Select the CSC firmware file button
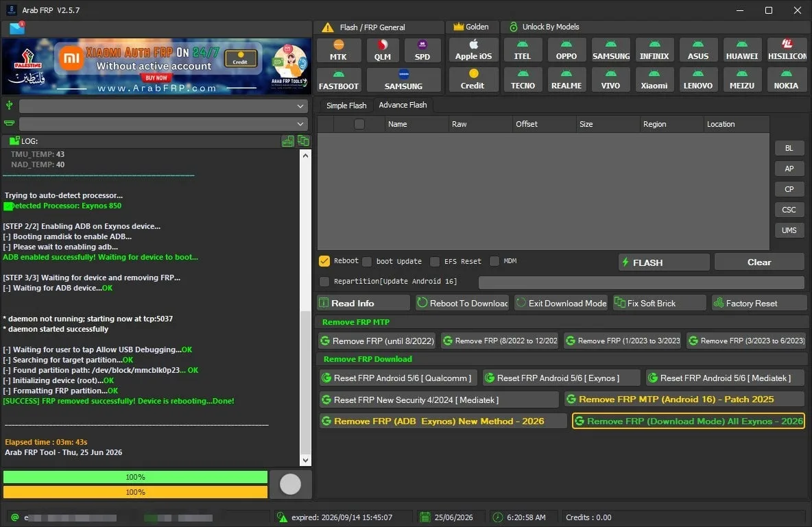 (789, 210)
